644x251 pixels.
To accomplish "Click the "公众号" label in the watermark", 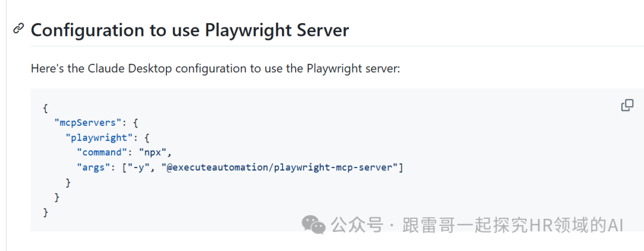I will pyautogui.click(x=356, y=225).
